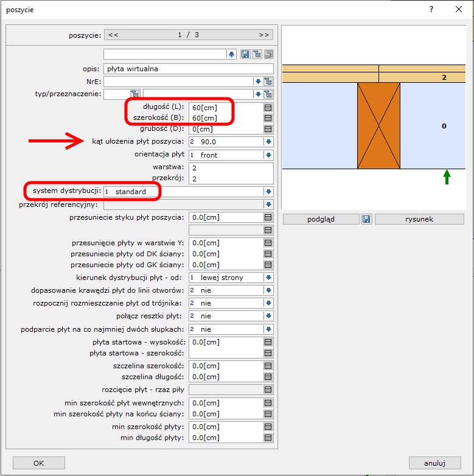Open połącz resztki płyt dropdown

tap(268, 316)
